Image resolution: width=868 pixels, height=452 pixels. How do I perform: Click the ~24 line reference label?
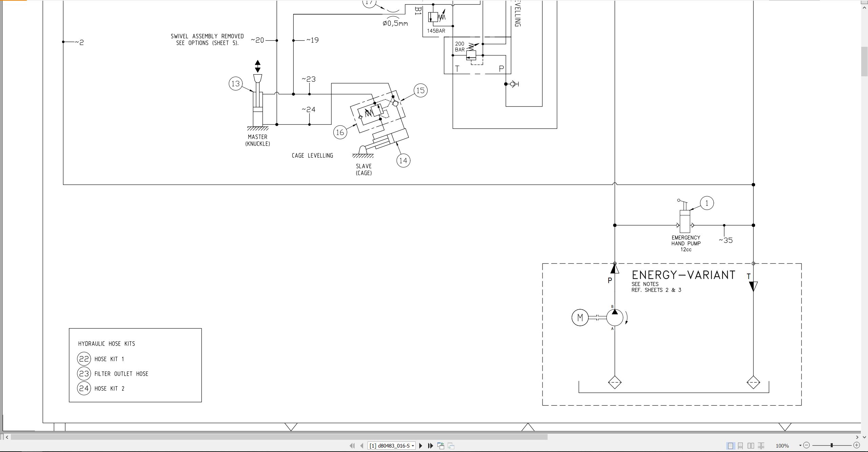coord(309,110)
